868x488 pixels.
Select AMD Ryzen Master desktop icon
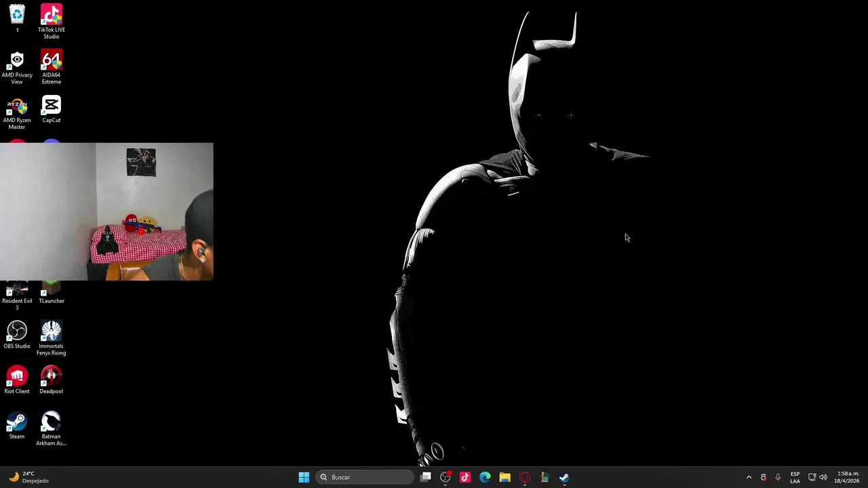pos(17,112)
